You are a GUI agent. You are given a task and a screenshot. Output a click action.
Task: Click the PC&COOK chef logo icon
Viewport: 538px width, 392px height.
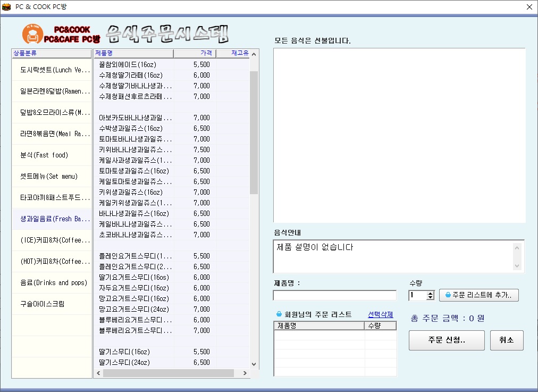[32, 34]
